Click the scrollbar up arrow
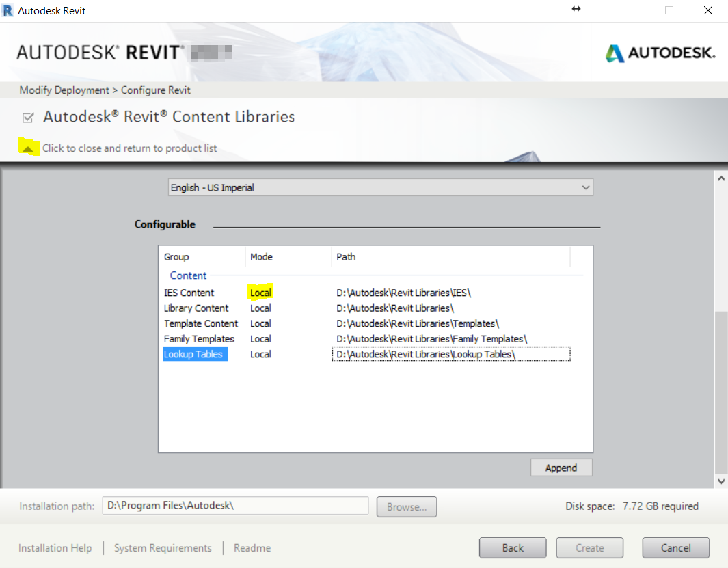 click(x=721, y=178)
